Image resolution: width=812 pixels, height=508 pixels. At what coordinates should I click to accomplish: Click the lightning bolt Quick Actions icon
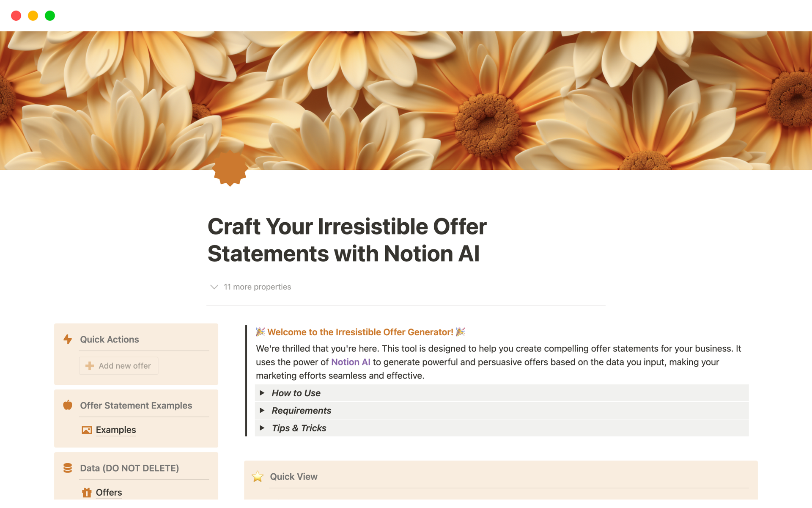pyautogui.click(x=68, y=339)
